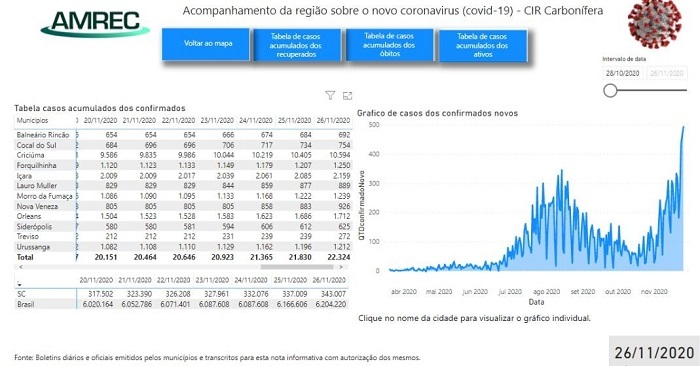Click the end date field 26/11/2020
The width and height of the screenshot is (700, 366).
[667, 73]
